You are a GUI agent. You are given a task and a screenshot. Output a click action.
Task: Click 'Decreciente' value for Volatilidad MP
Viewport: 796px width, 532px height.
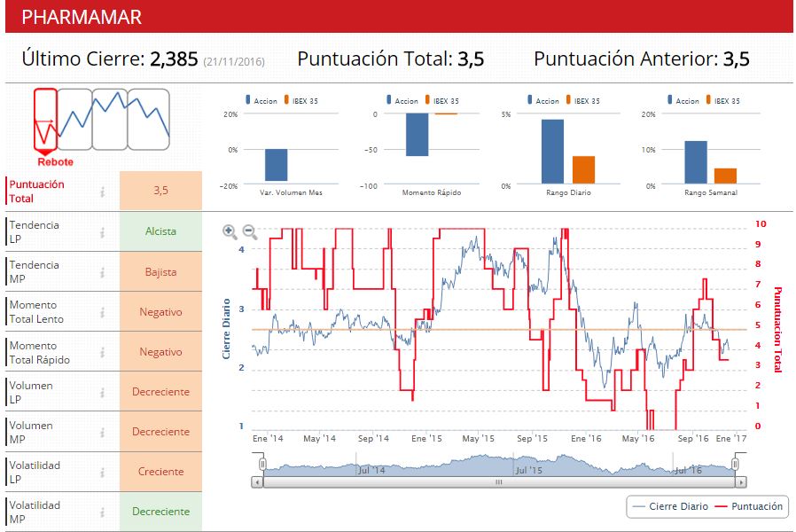tap(161, 512)
